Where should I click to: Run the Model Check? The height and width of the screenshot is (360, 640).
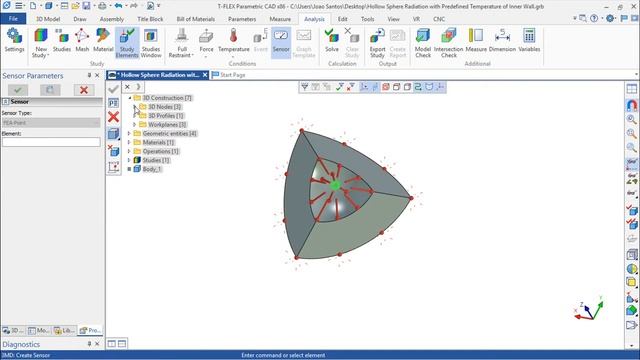point(423,43)
